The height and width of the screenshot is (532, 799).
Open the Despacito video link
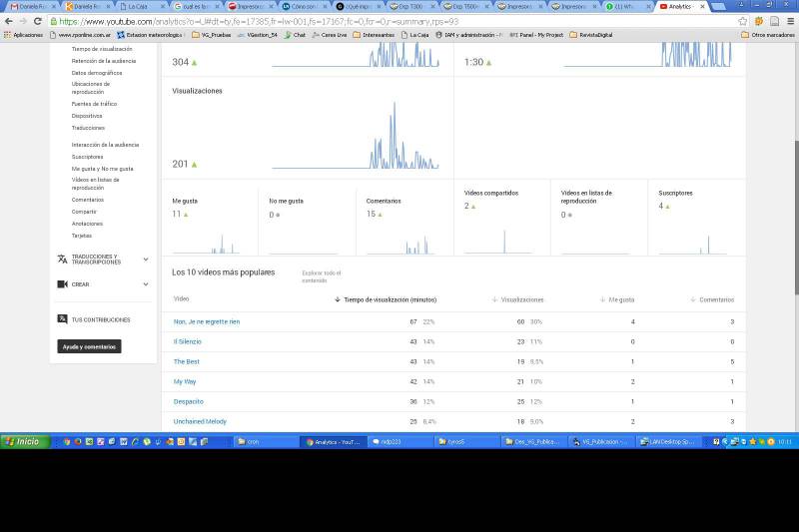(189, 401)
